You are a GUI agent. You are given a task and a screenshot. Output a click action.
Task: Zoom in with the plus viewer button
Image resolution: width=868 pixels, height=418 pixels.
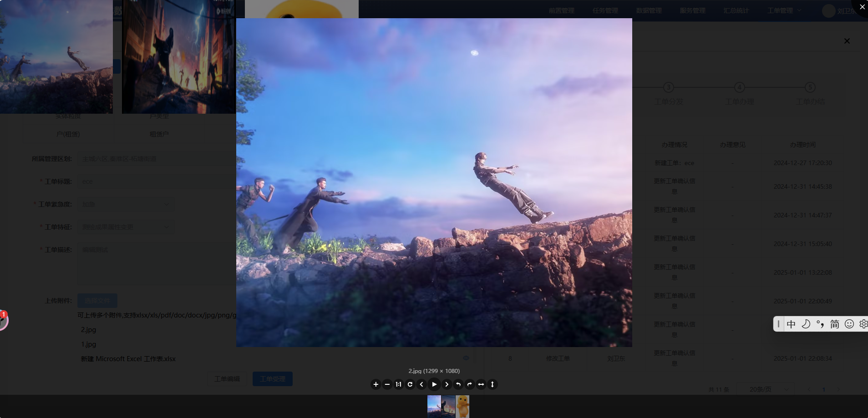(x=376, y=384)
